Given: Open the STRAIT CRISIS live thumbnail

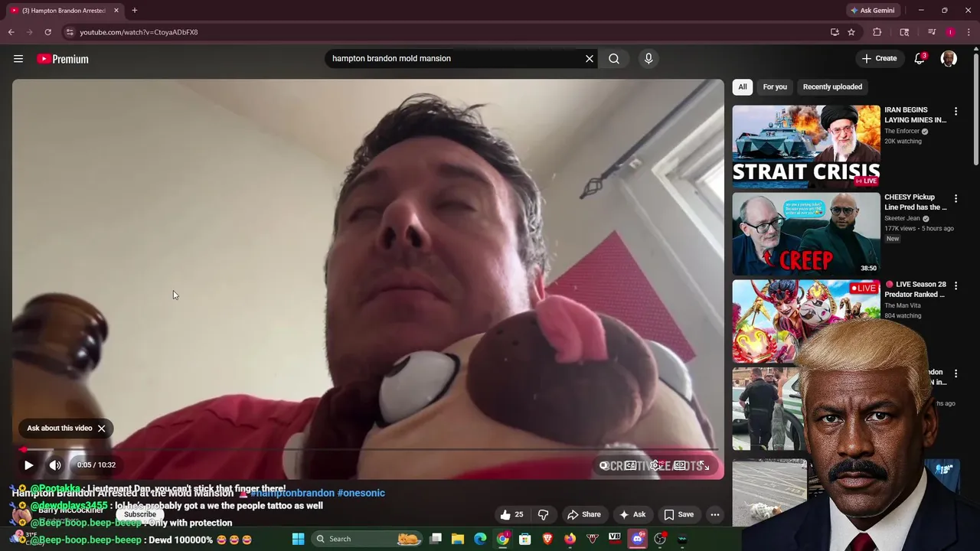Looking at the screenshot, I should [x=806, y=147].
